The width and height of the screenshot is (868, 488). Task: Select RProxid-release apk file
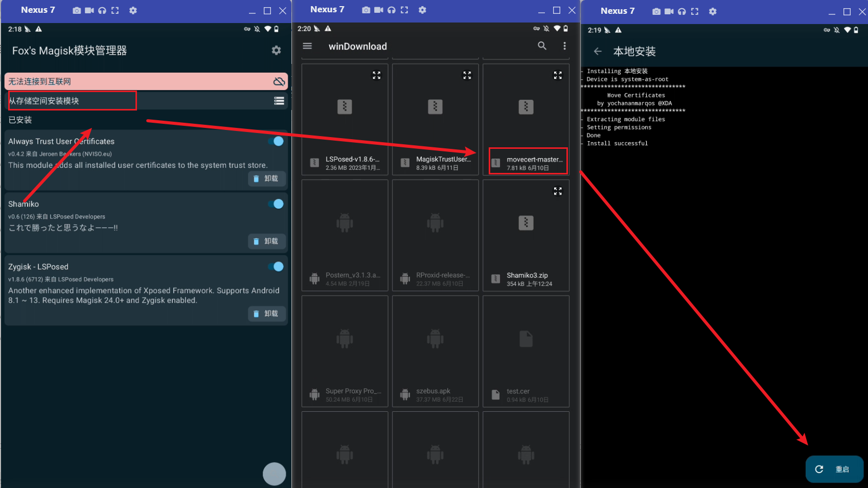[436, 235]
